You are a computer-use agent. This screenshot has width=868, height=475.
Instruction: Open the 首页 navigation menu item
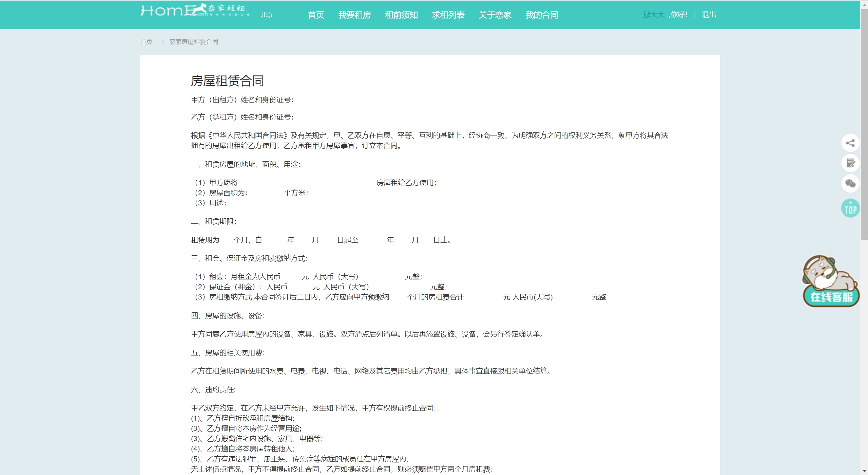point(316,15)
